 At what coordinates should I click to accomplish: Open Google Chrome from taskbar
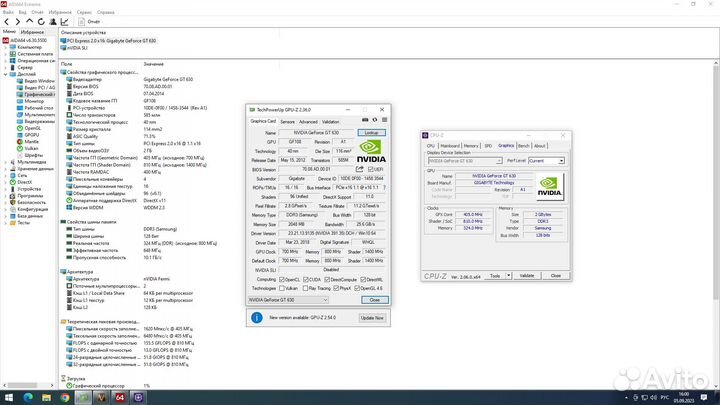point(65,397)
